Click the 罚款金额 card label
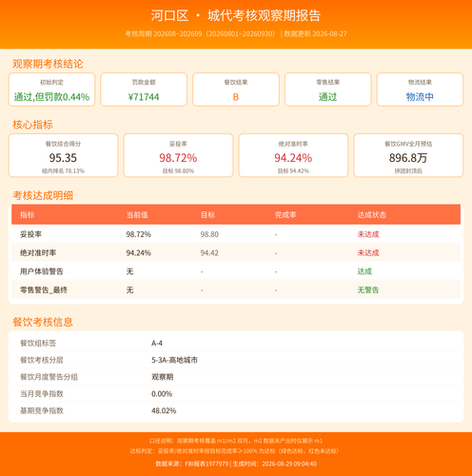Viewport: 472px width, 476px height. (144, 82)
